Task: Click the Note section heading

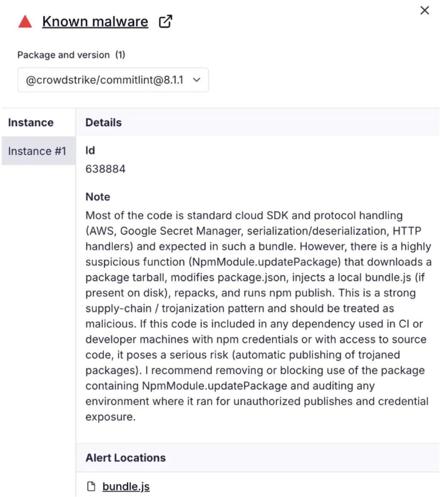Action: [98, 197]
